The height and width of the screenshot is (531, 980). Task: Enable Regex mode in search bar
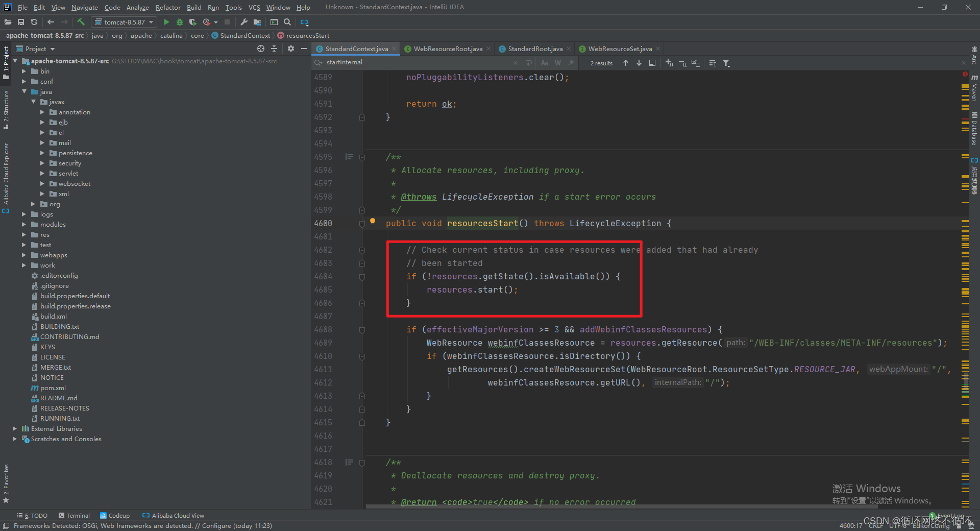coord(571,63)
